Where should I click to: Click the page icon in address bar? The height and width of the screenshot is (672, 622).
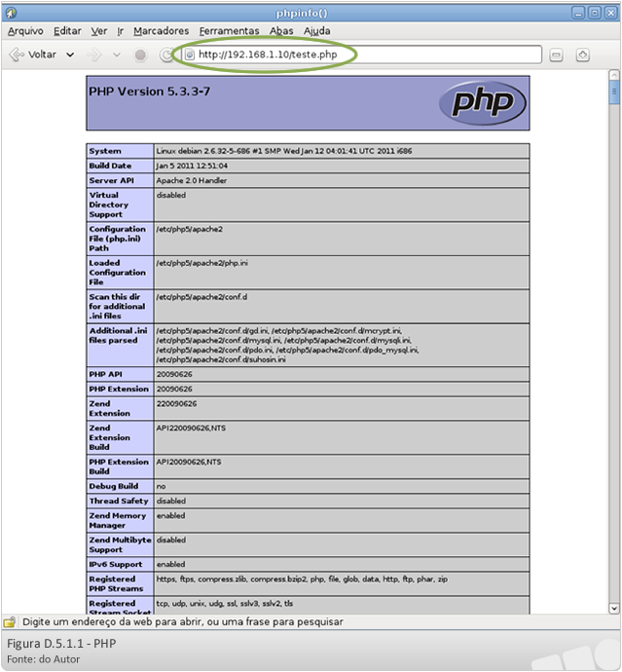click(190, 55)
